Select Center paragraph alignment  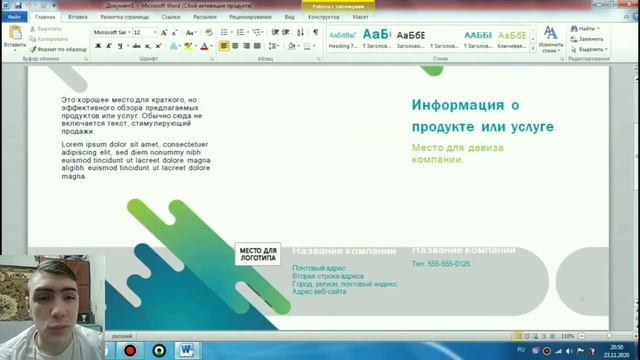coord(235,46)
